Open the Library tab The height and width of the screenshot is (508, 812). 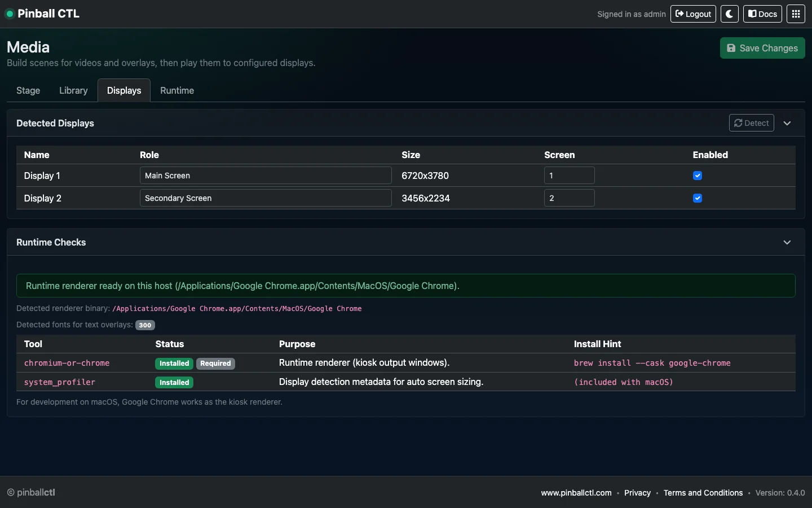click(73, 90)
